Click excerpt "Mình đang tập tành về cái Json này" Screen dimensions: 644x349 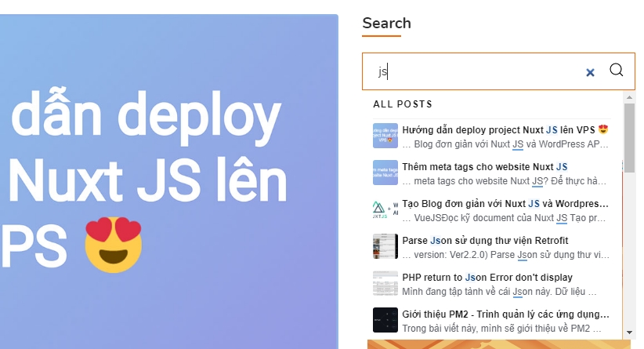pos(476,292)
